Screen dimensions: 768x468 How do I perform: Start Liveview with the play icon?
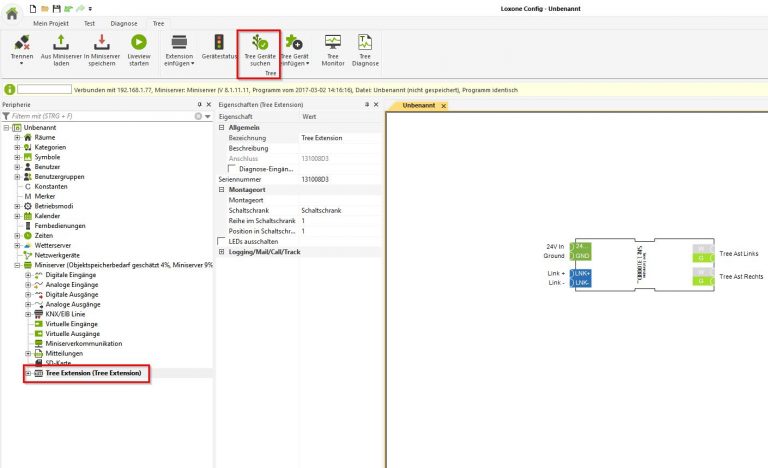[x=139, y=43]
